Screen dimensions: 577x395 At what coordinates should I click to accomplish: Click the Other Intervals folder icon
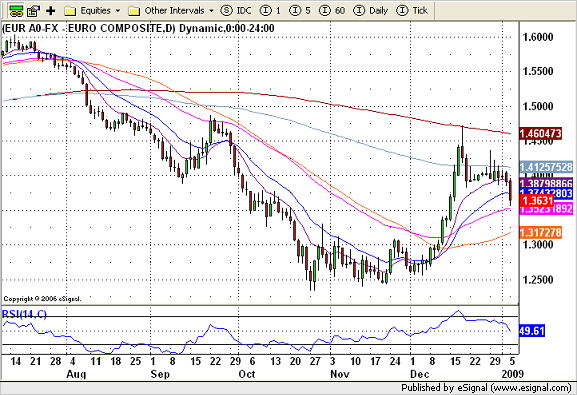tap(134, 11)
